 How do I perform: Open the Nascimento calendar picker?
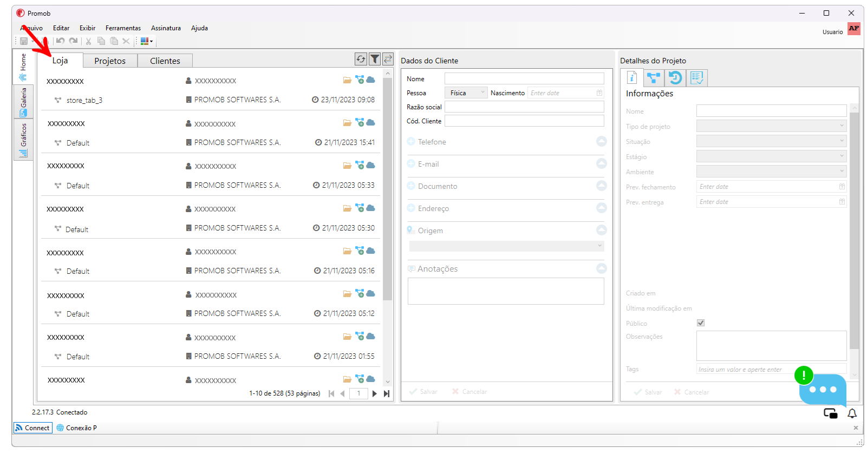click(x=599, y=93)
